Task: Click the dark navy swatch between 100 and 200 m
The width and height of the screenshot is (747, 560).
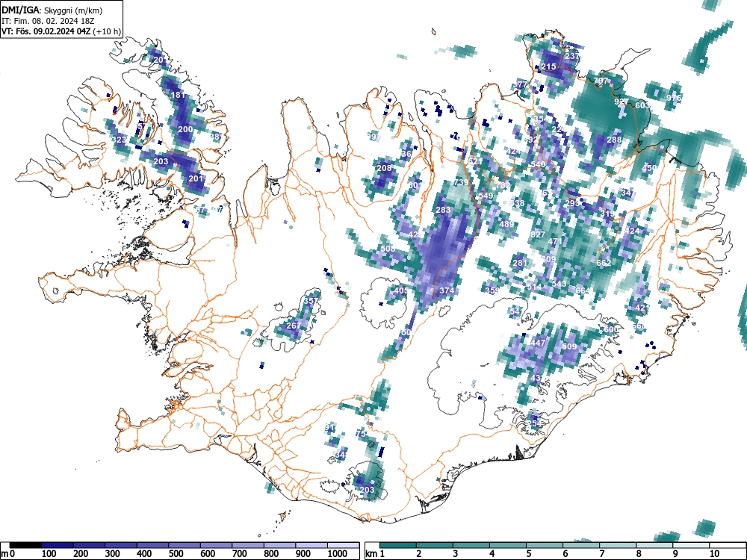Action: [x=58, y=545]
